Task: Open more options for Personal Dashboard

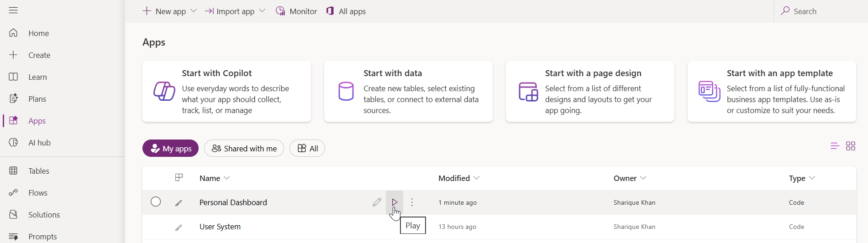Action: (412, 202)
